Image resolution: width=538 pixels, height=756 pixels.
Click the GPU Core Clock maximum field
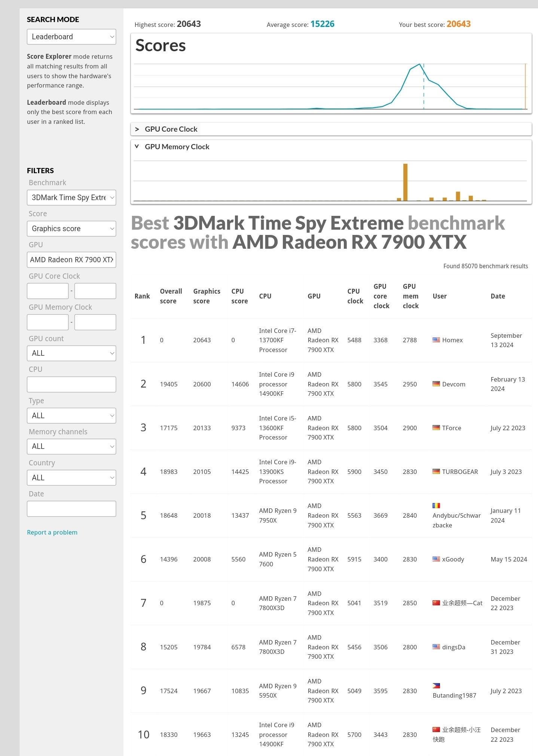[x=95, y=291]
